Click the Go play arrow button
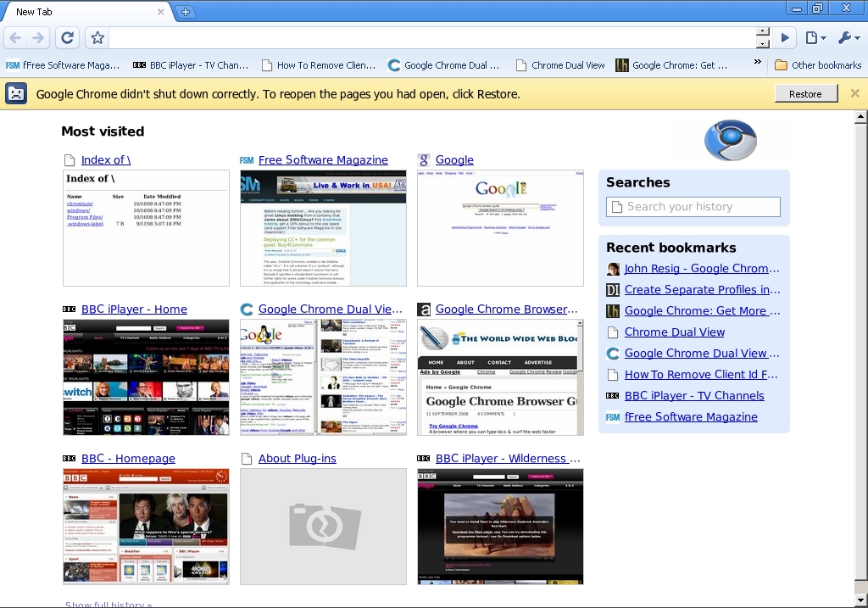868x608 pixels. [x=785, y=37]
